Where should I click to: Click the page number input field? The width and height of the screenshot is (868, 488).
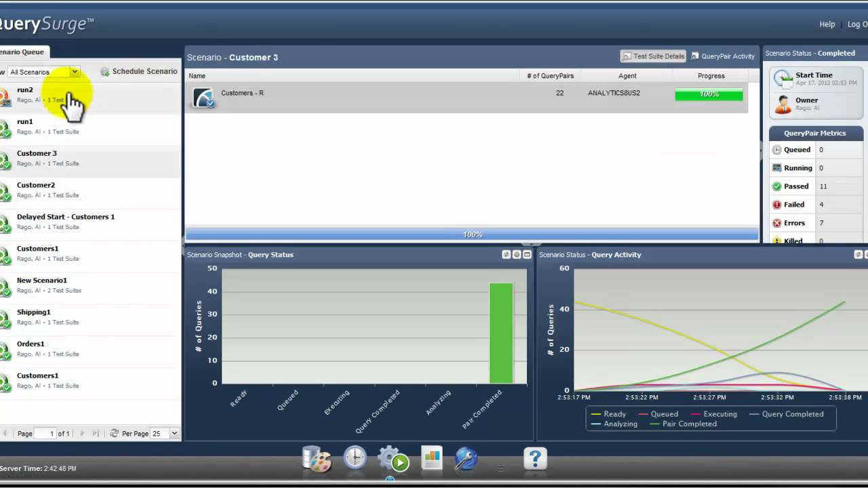pyautogui.click(x=45, y=433)
